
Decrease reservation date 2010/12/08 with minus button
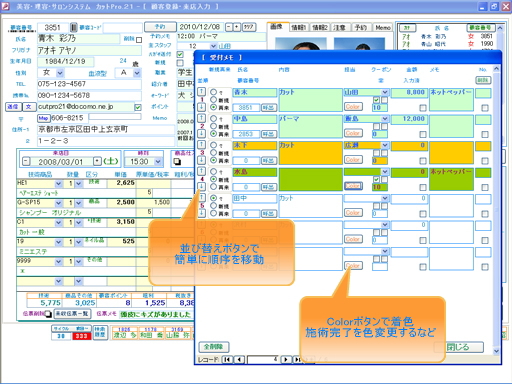point(229,27)
